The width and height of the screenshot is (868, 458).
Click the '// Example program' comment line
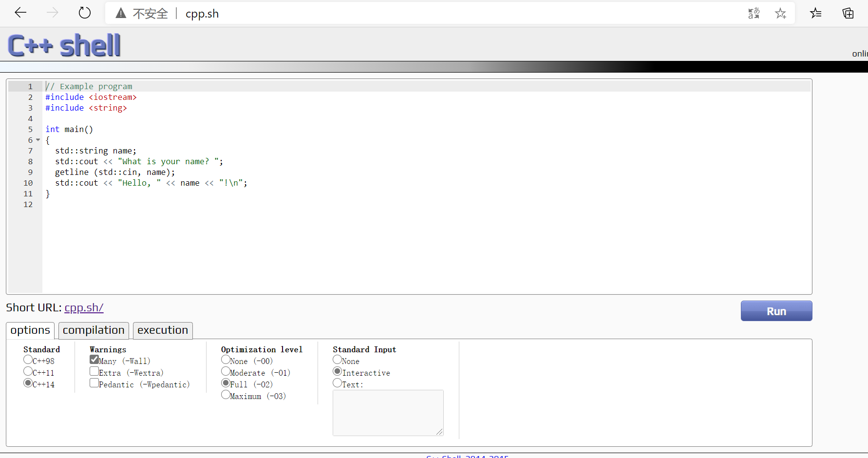click(89, 86)
